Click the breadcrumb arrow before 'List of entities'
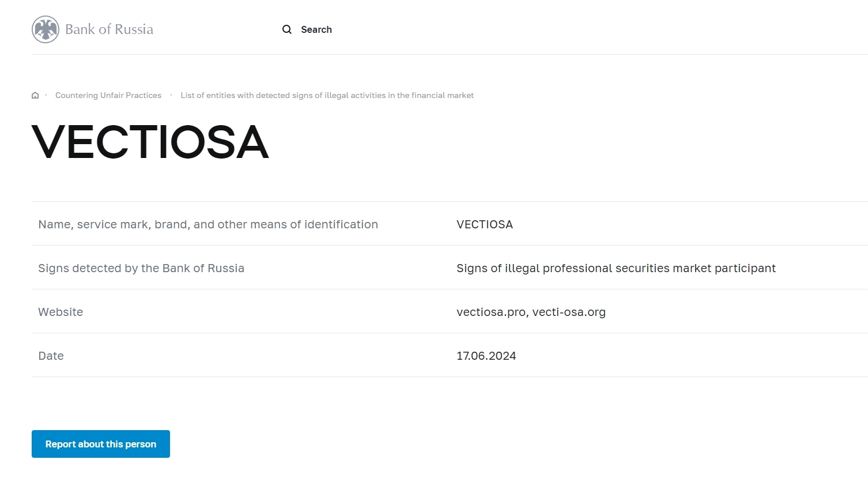Viewport: 868px width, 497px height. pos(171,95)
